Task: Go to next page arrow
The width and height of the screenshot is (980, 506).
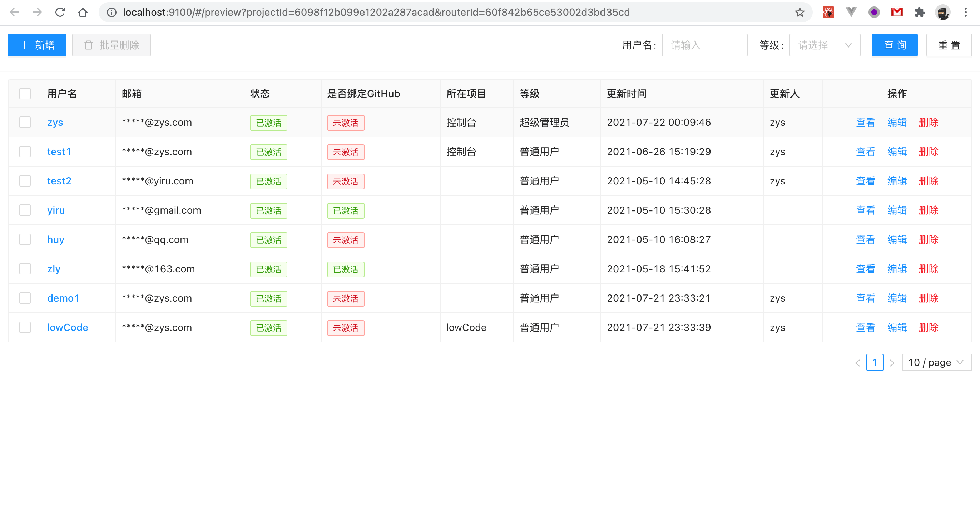Action: [x=892, y=363]
